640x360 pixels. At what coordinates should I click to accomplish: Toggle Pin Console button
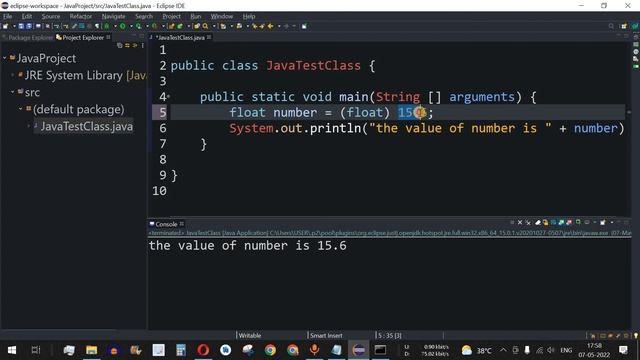578,222
